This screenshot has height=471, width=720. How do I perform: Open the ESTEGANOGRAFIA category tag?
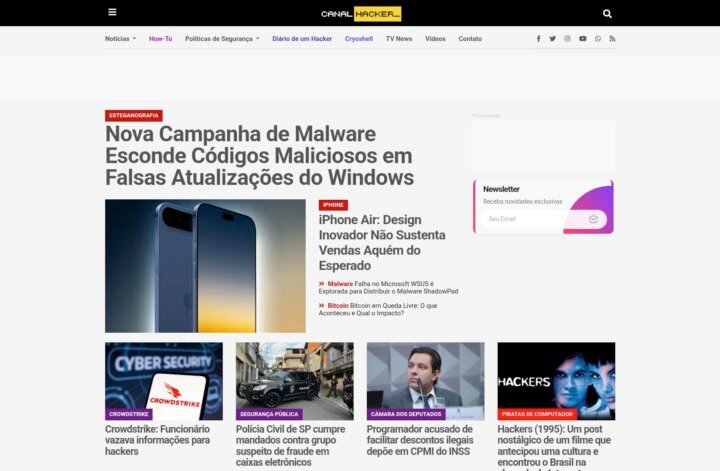tap(134, 115)
